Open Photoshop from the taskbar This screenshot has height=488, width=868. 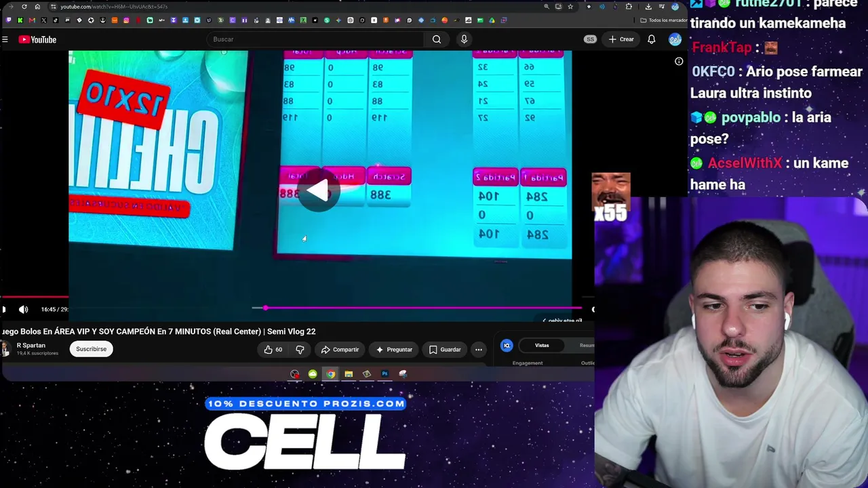[384, 374]
